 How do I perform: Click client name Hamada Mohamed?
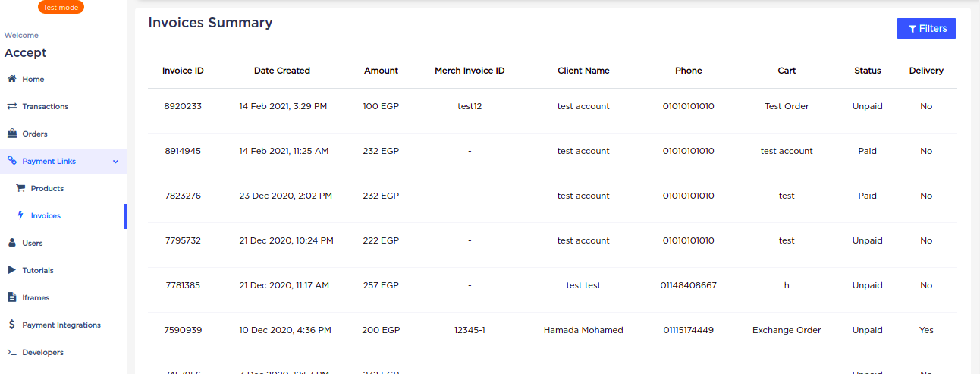[x=583, y=330]
